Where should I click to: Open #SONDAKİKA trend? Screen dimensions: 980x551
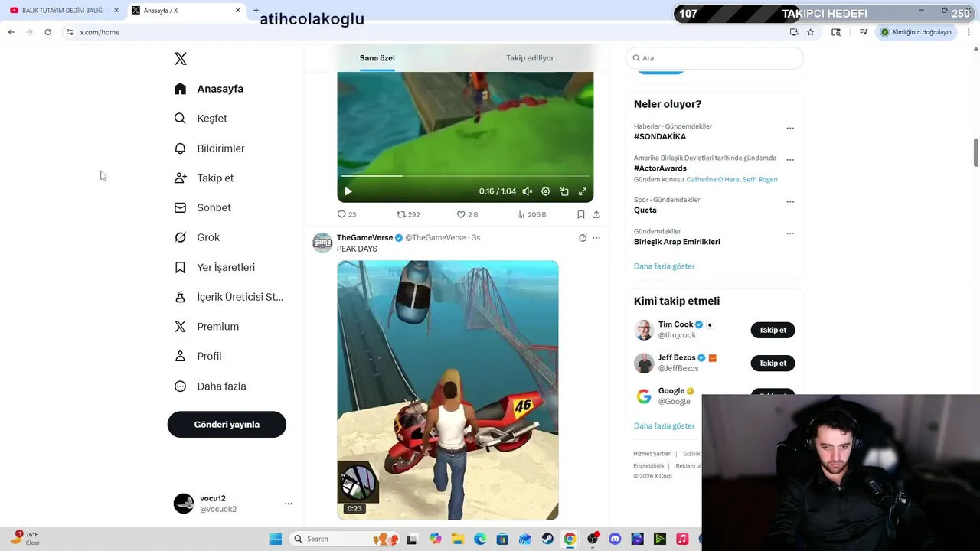660,137
